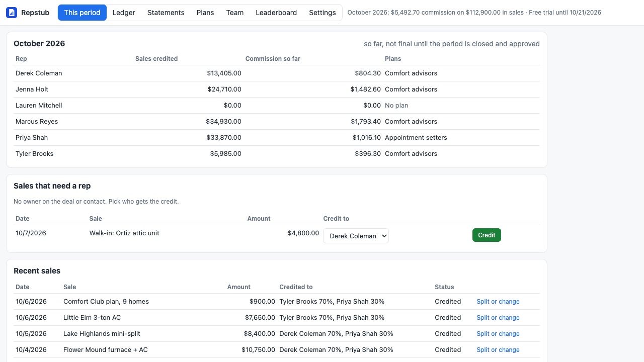The width and height of the screenshot is (644, 362).
Task: Click the Walk-in: Ortiz attic unit sale
Action: pos(124,233)
